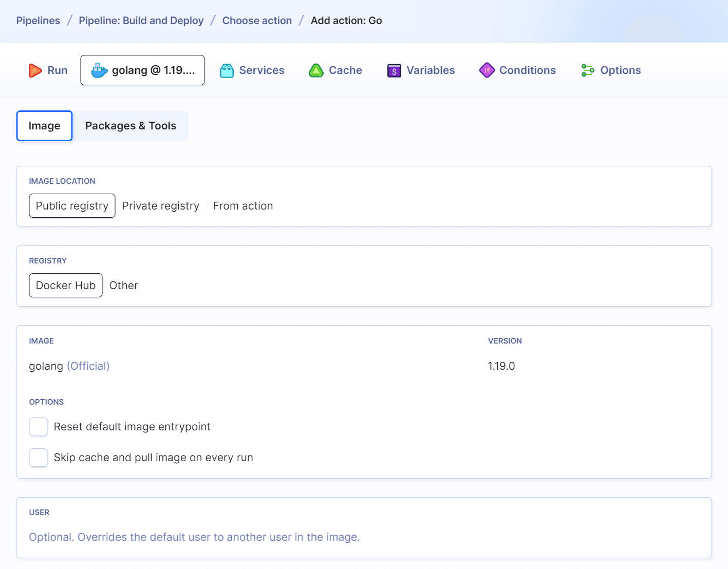Click the purple Variables icon
Screen dimensions: 728x569
click(x=394, y=70)
